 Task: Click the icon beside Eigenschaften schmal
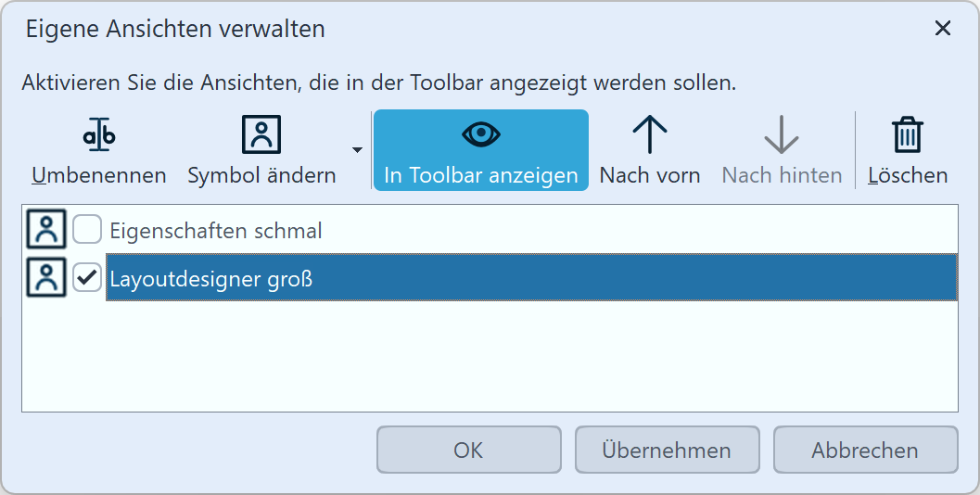(46, 230)
